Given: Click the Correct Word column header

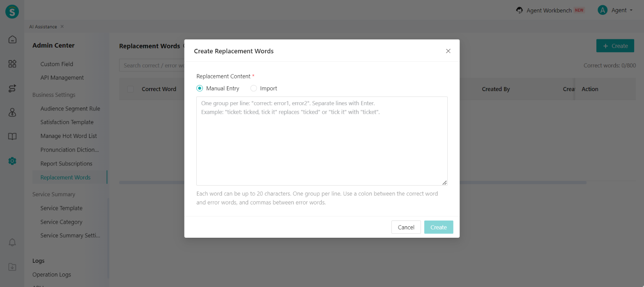Looking at the screenshot, I should click(x=159, y=89).
